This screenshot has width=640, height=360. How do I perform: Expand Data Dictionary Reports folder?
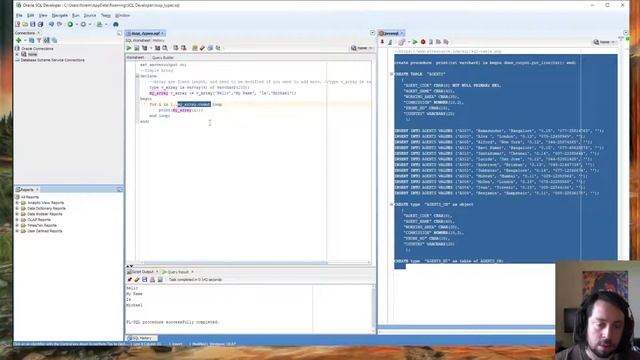click(17, 209)
